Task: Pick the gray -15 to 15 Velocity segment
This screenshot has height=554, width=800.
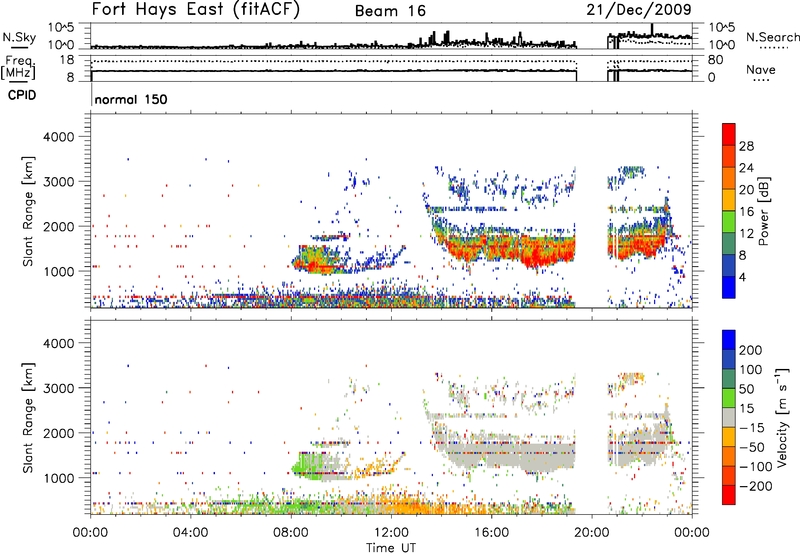Action: pyautogui.click(x=729, y=417)
